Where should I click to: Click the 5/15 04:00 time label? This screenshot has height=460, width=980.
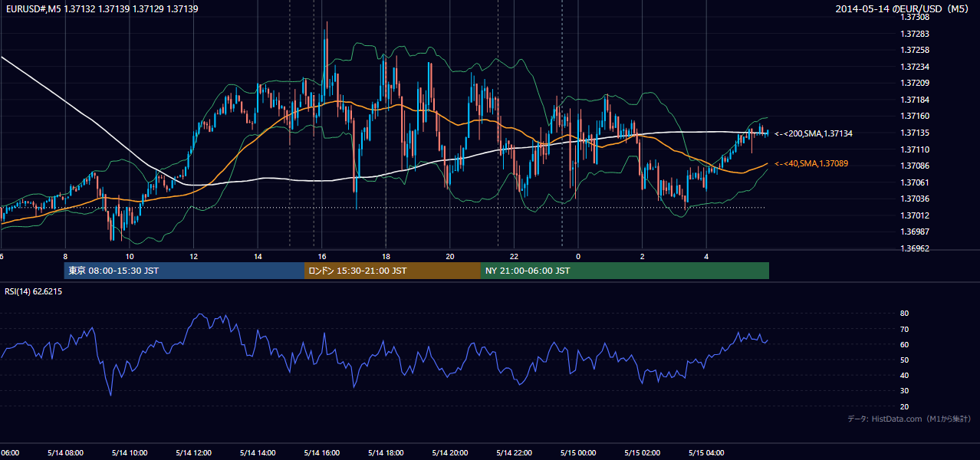tap(706, 453)
